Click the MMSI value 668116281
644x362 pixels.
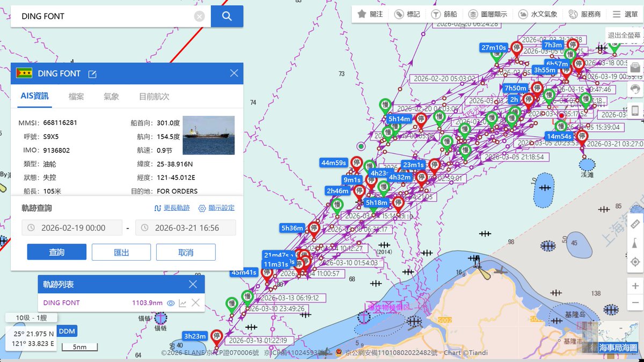tap(60, 123)
